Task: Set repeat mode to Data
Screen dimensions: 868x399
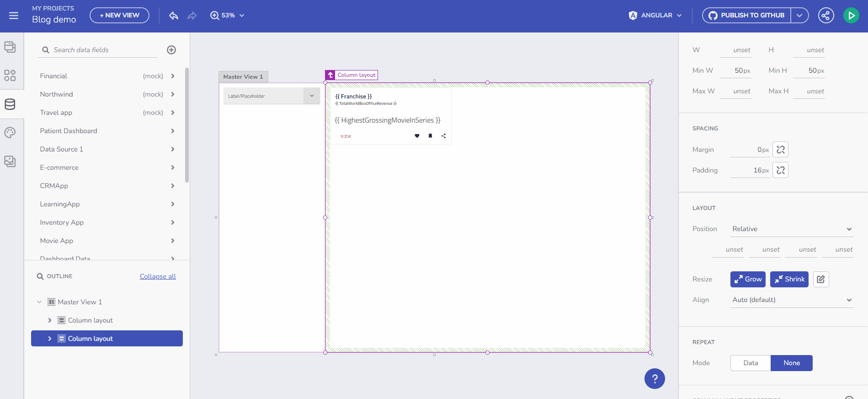Action: tap(750, 363)
